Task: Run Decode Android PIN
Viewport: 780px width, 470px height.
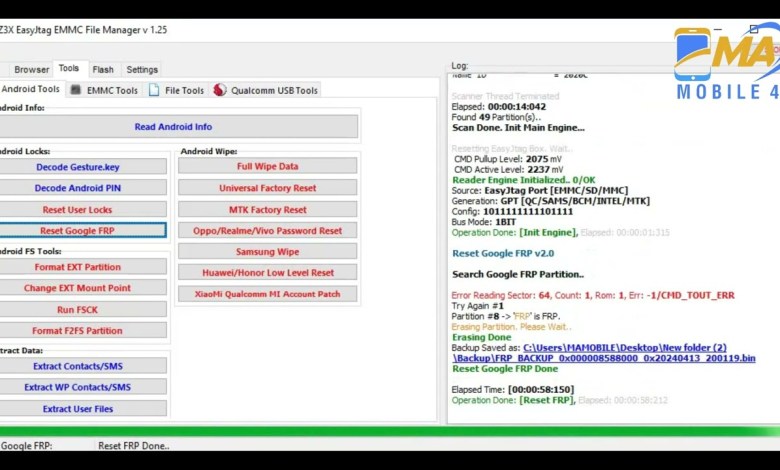Action: tap(77, 188)
